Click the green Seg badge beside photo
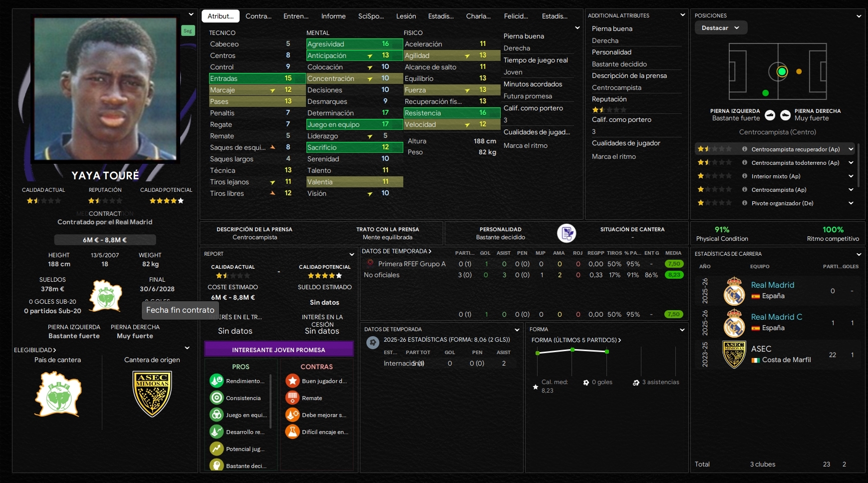This screenshot has height=483, width=868. (188, 31)
